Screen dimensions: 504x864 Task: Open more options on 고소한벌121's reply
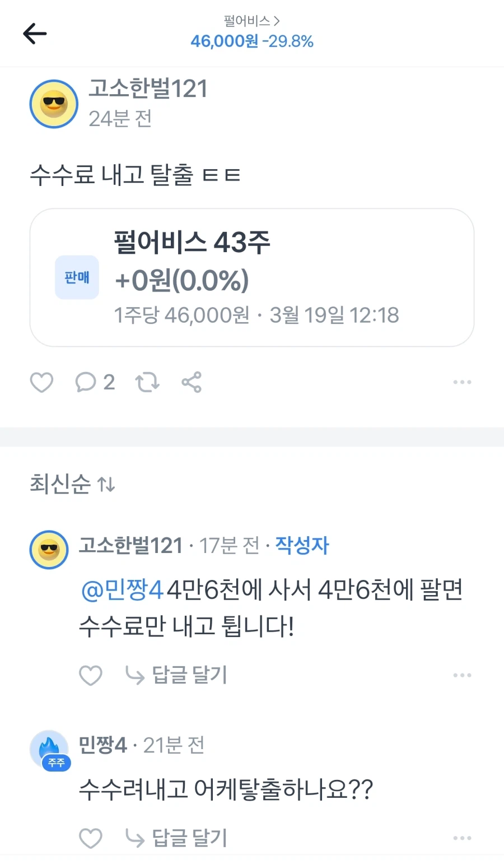pos(463,675)
